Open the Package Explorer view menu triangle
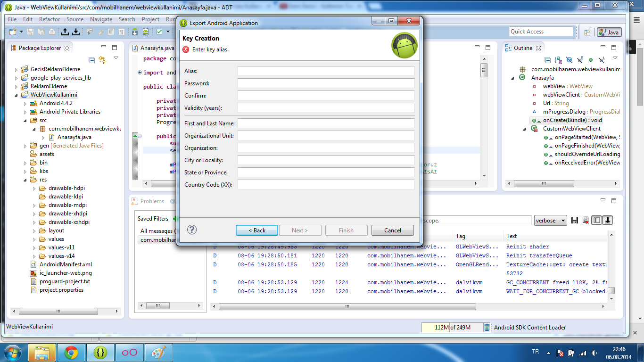Viewport: 644px width, 362px height. coord(116,58)
